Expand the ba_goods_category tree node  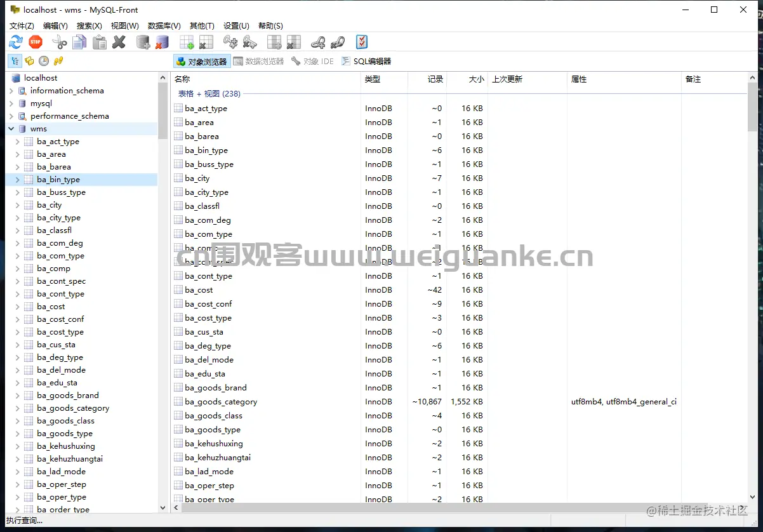pyautogui.click(x=18, y=408)
